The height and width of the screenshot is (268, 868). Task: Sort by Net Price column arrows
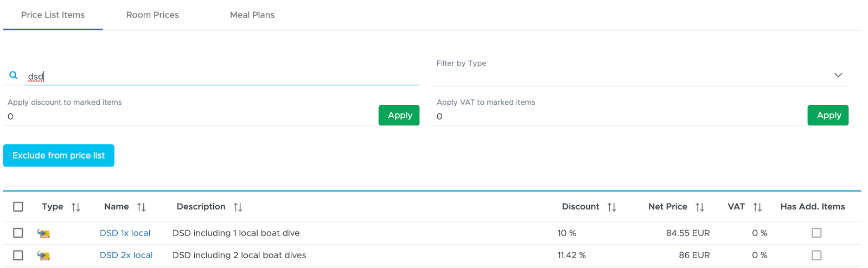click(x=700, y=207)
